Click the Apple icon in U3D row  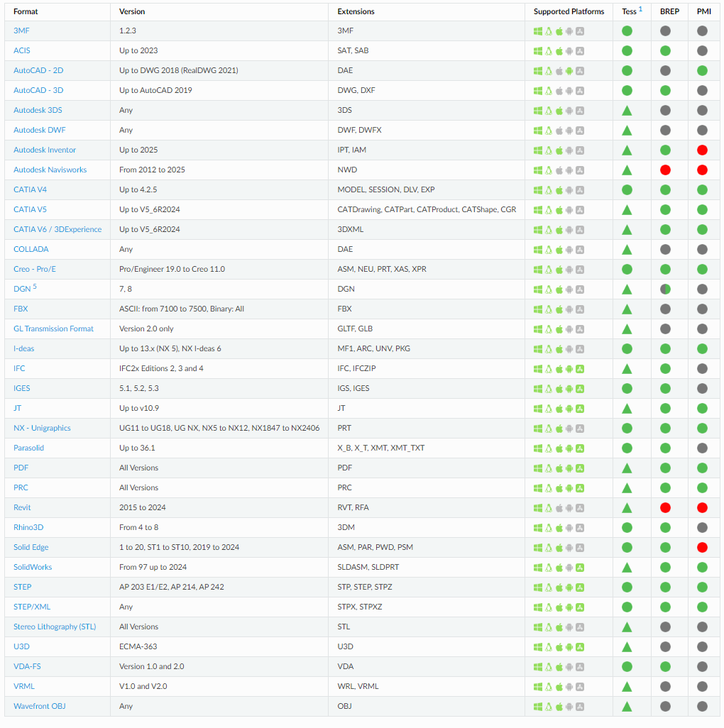[x=559, y=647]
